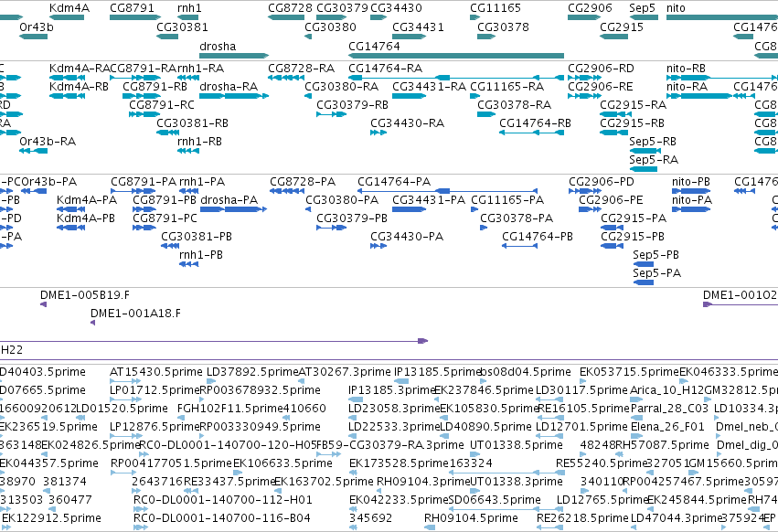Select protein drosha-PA

[x=234, y=209]
